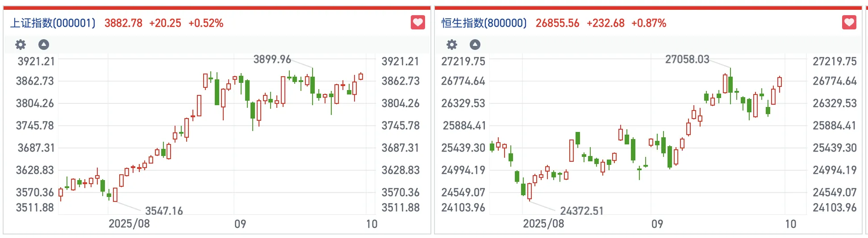
Task: Open the 恒生指数(800000) title link
Action: pos(484,23)
